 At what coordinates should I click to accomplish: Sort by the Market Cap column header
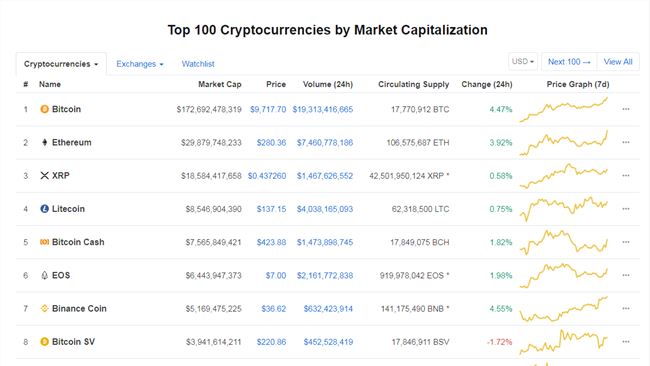tap(219, 84)
